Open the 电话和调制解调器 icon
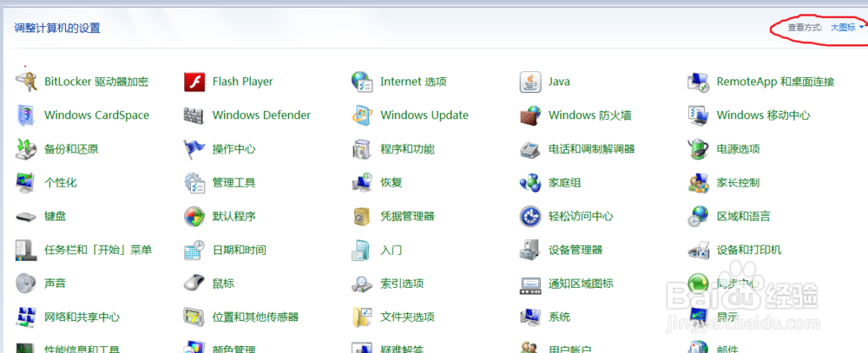 (530, 149)
